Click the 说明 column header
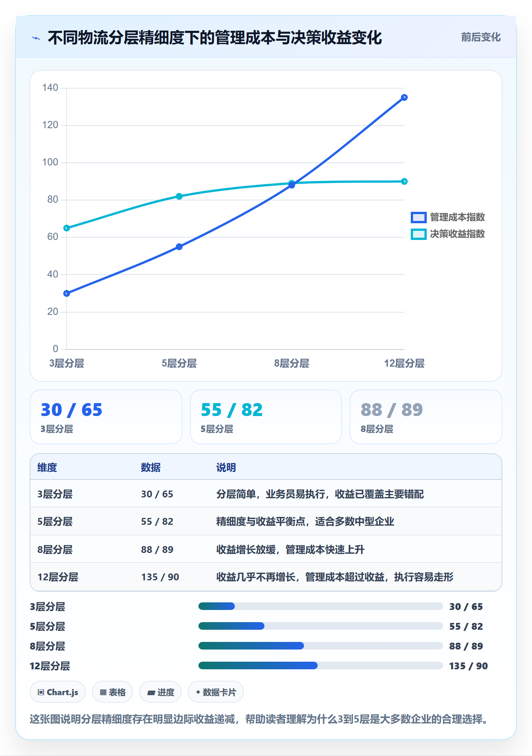This screenshot has height=756, width=532. click(226, 467)
